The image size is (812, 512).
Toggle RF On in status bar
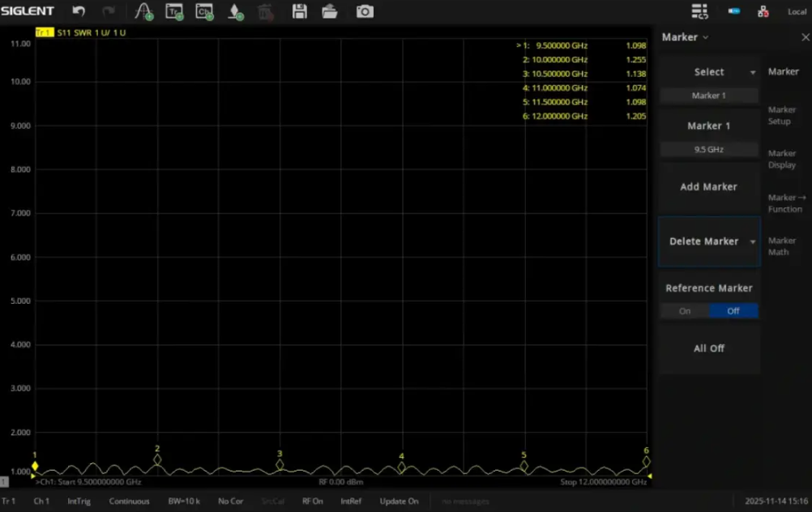click(x=312, y=501)
